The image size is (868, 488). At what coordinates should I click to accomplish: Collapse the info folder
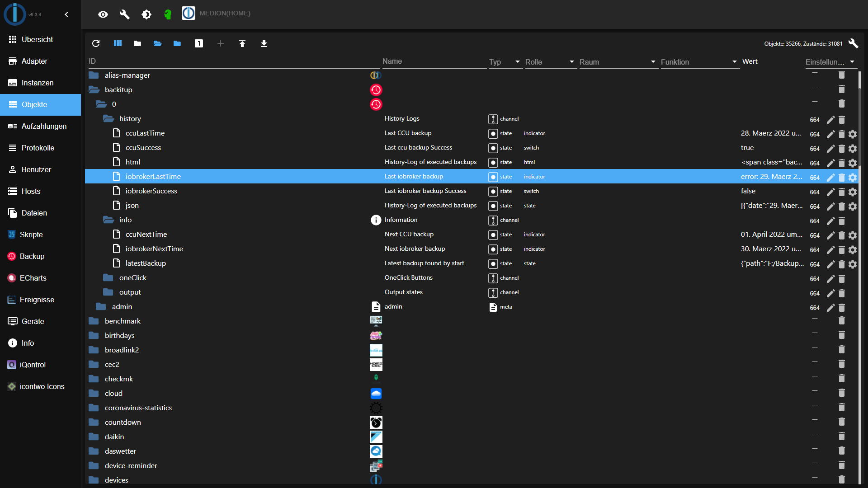pos(108,220)
